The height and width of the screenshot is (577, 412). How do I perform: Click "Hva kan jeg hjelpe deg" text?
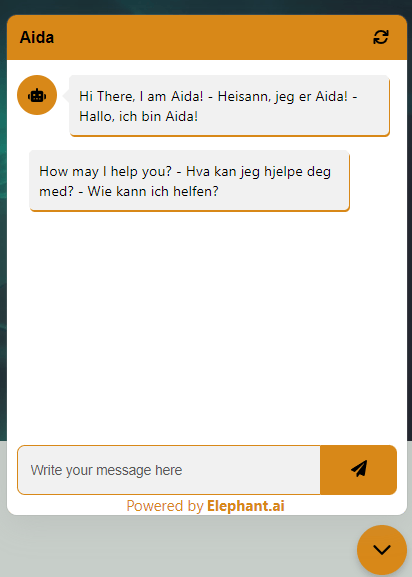point(259,171)
